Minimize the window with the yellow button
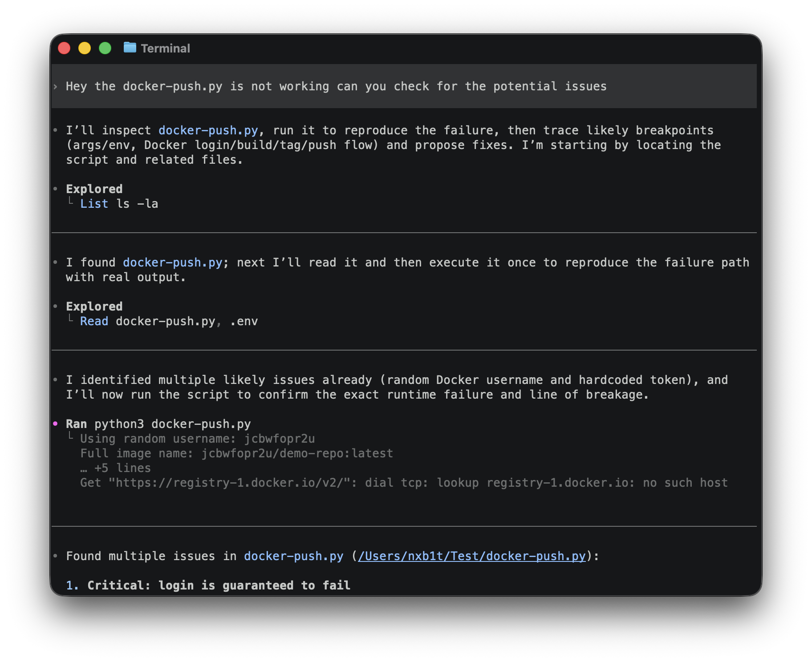The width and height of the screenshot is (812, 662). [x=85, y=48]
